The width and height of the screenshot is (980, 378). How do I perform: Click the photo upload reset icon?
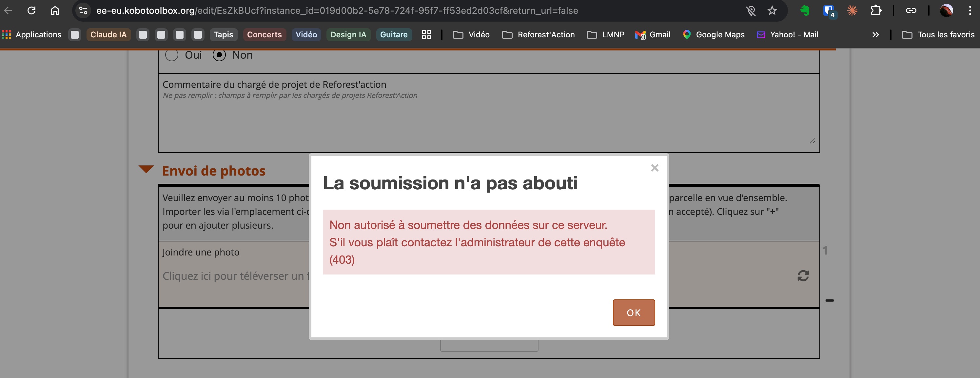click(803, 276)
